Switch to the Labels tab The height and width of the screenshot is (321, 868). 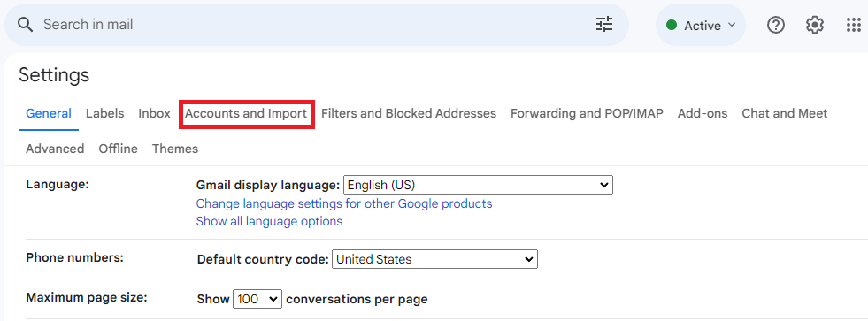point(104,113)
